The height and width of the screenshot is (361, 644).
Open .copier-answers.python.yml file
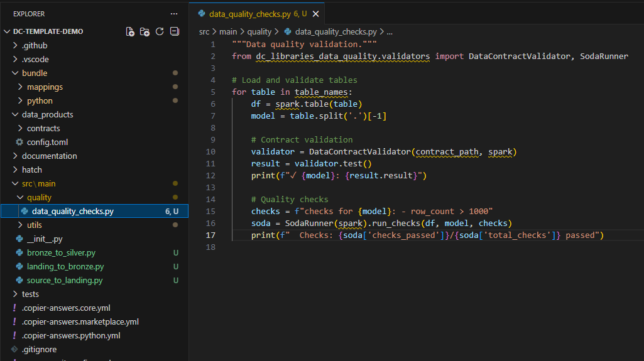point(71,335)
